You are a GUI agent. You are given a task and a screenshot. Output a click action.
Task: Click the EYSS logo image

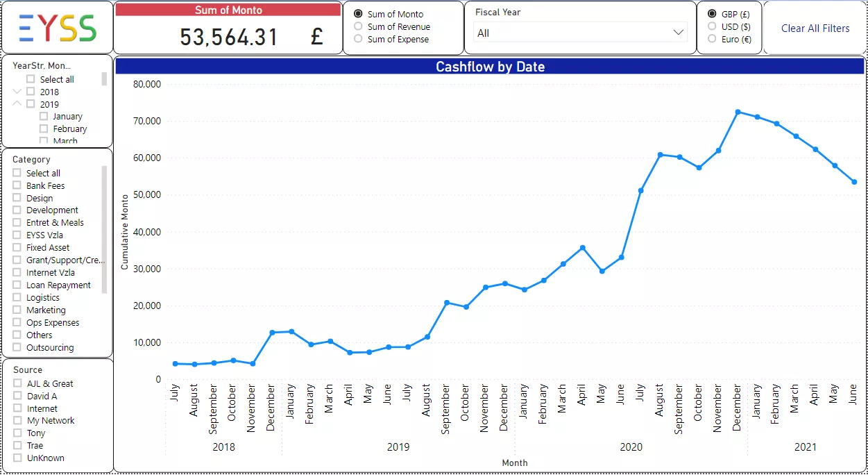click(x=58, y=28)
